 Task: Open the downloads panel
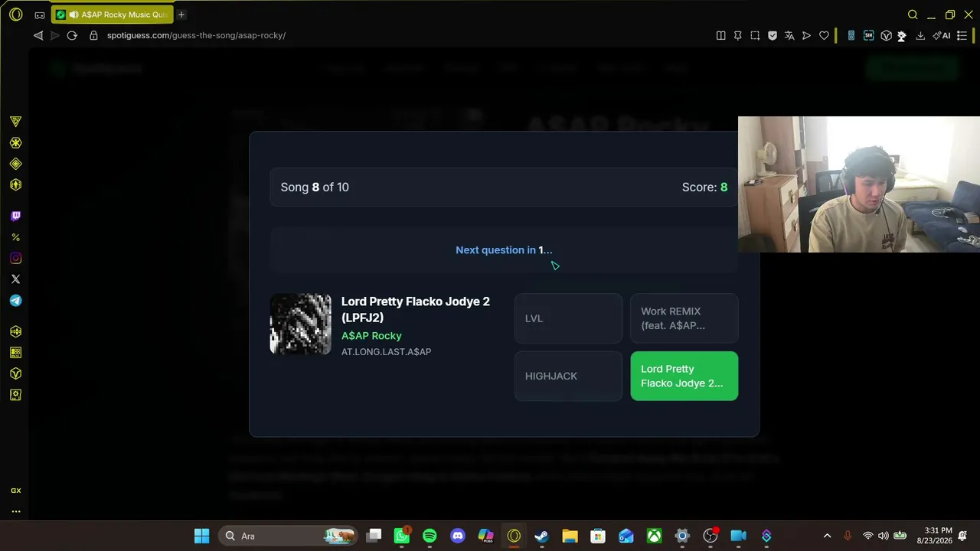pos(920,35)
